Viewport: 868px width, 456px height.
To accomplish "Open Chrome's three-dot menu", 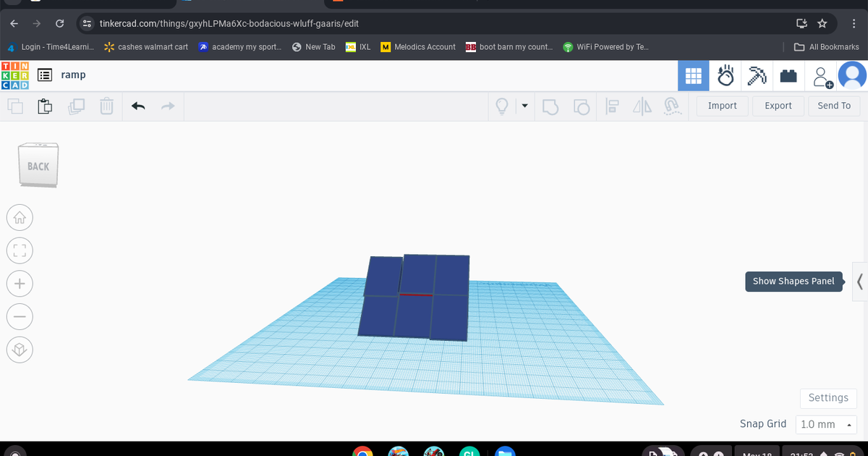I will click(854, 23).
